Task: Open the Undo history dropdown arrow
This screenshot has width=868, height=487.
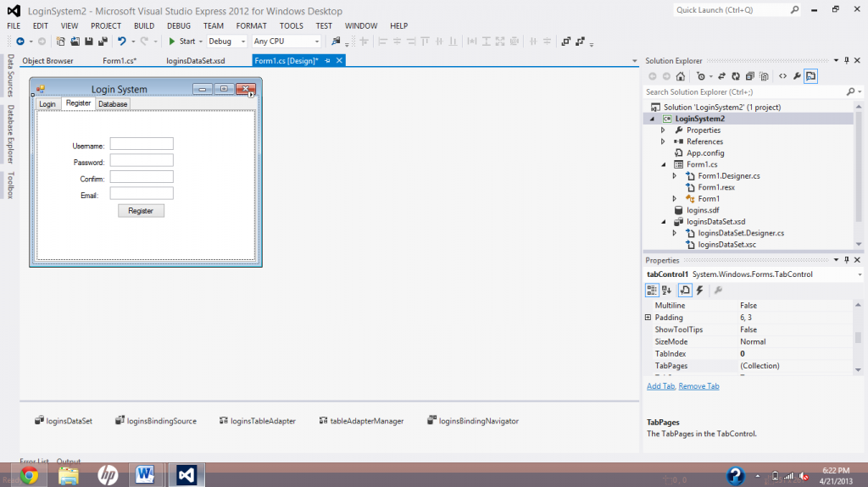Action: coord(133,42)
